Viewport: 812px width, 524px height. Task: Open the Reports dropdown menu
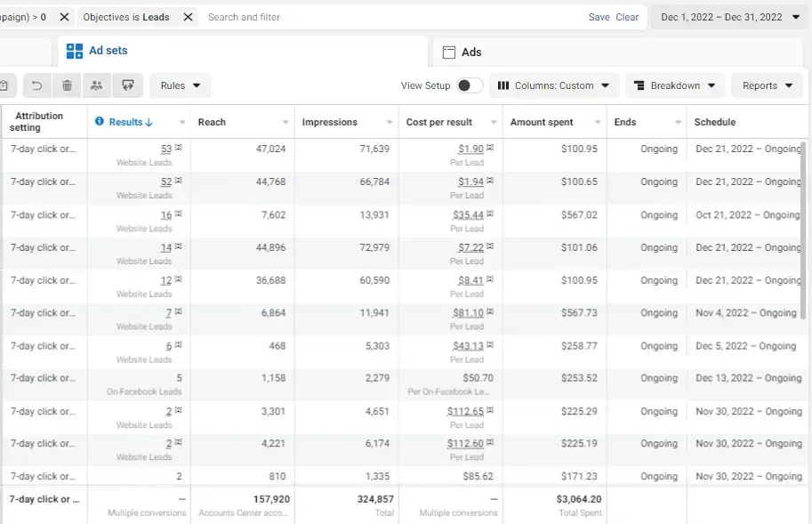point(767,85)
